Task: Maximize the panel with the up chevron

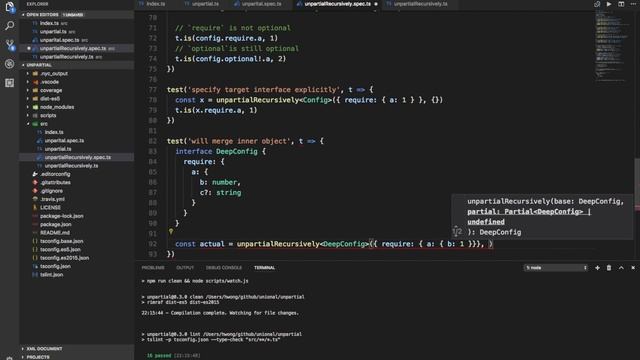Action: pyautogui.click(x=621, y=268)
